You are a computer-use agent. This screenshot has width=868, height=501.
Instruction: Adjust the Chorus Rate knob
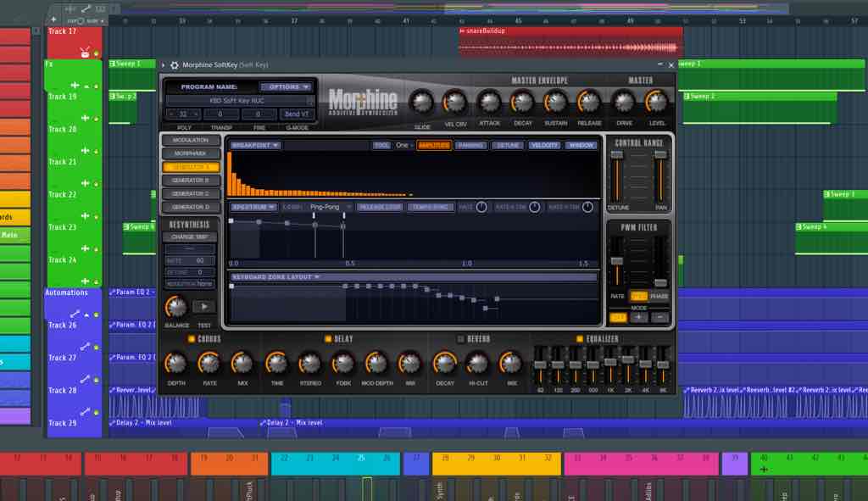pyautogui.click(x=209, y=363)
